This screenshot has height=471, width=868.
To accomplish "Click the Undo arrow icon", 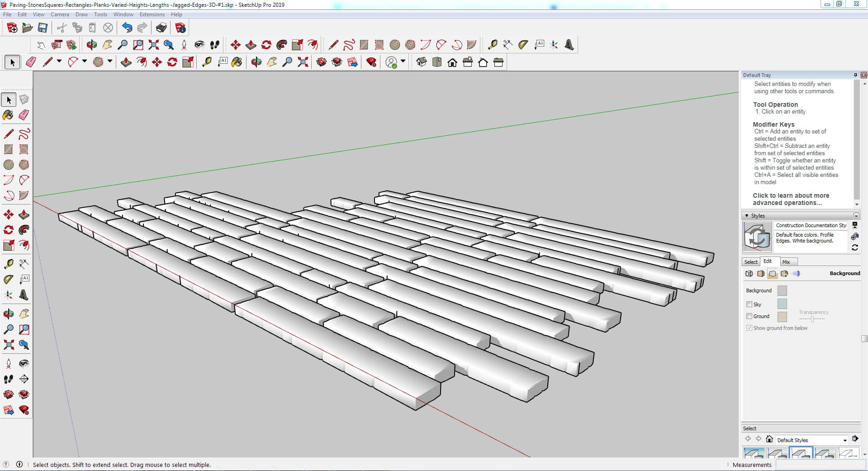I will point(127,28).
